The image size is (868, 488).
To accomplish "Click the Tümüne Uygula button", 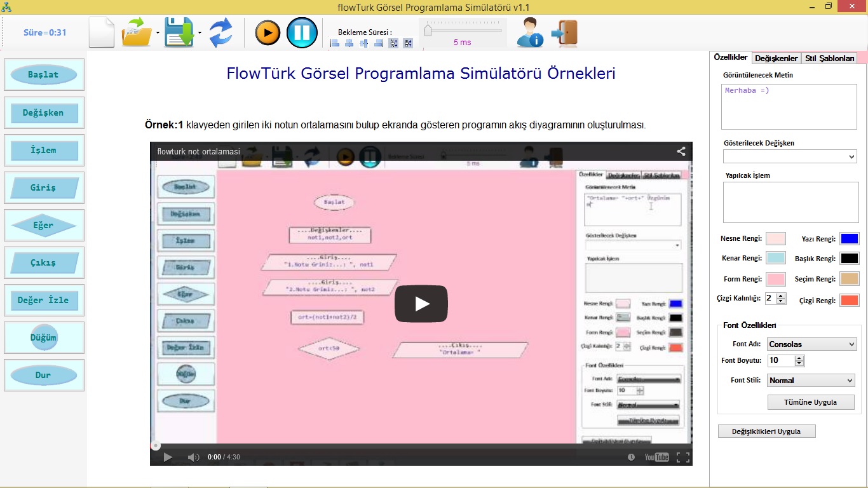I will pyautogui.click(x=811, y=402).
